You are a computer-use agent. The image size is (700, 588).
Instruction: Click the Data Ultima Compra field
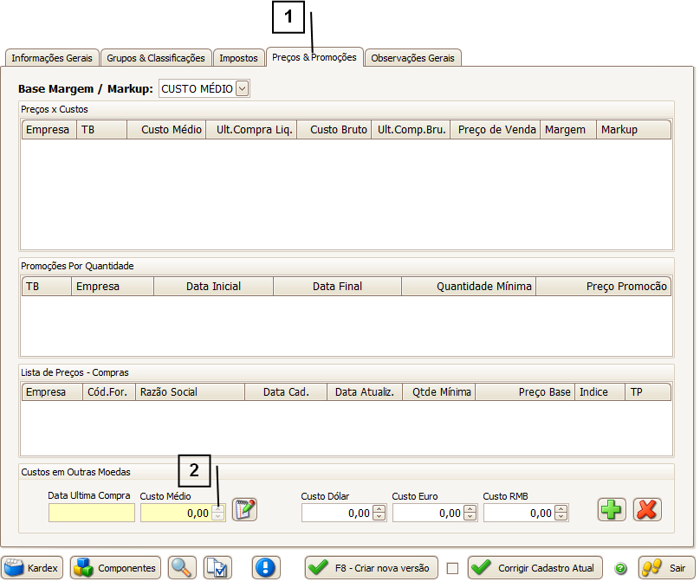[92, 513]
